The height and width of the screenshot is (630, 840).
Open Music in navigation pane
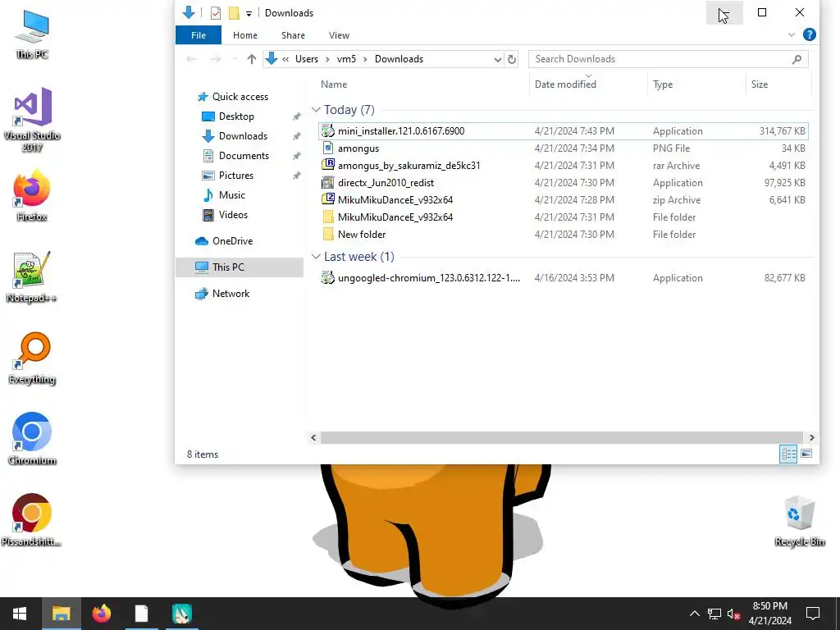tap(231, 195)
